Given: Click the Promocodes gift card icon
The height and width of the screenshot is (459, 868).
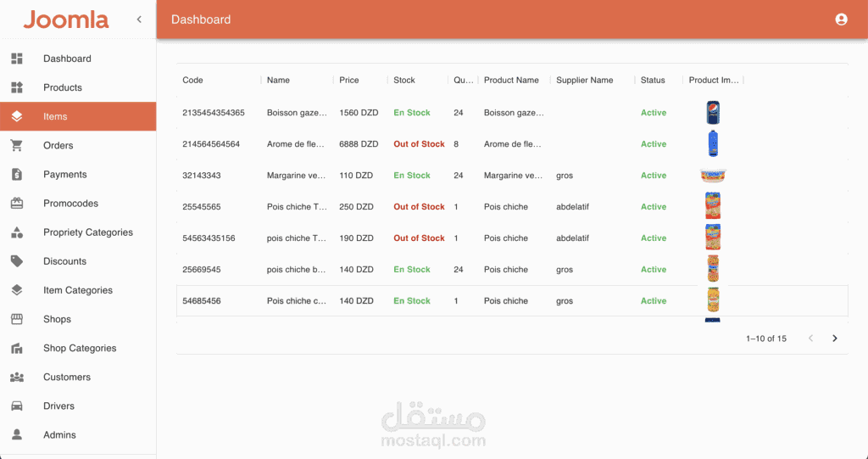Looking at the screenshot, I should (17, 203).
